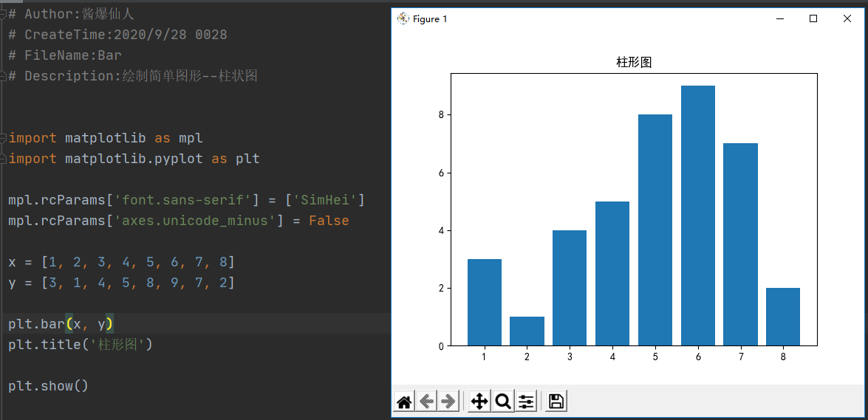Go forward to next view arrow
The height and width of the screenshot is (420, 868).
point(448,402)
